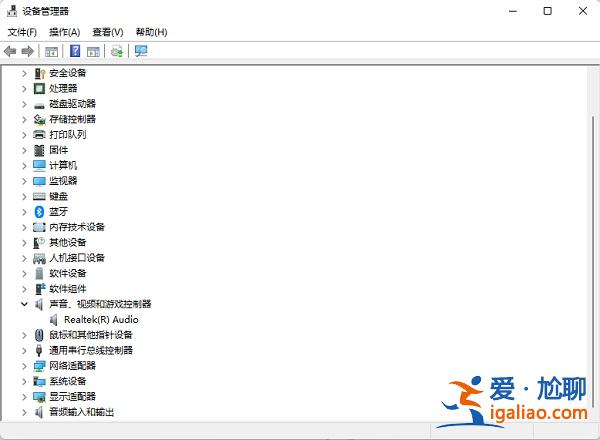600x440 pixels.
Task: Click the 键盘 keyboard icon
Action: coord(39,197)
